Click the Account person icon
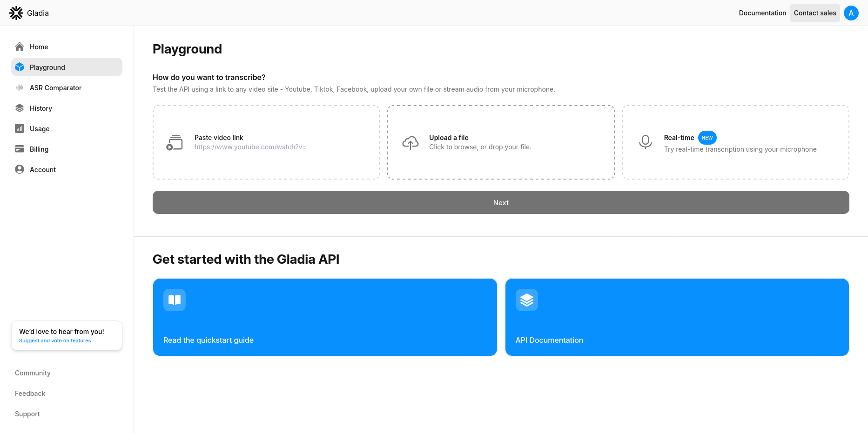Image resolution: width=868 pixels, height=434 pixels. point(20,169)
